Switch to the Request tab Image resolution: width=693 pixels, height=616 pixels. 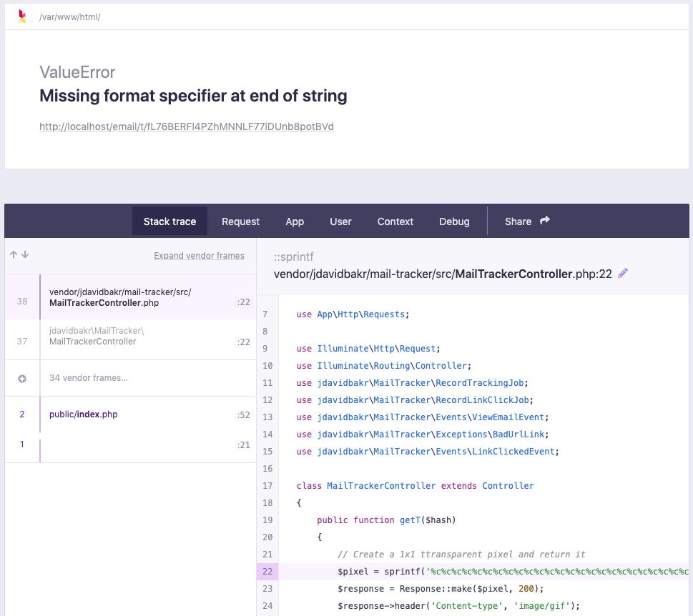click(240, 222)
